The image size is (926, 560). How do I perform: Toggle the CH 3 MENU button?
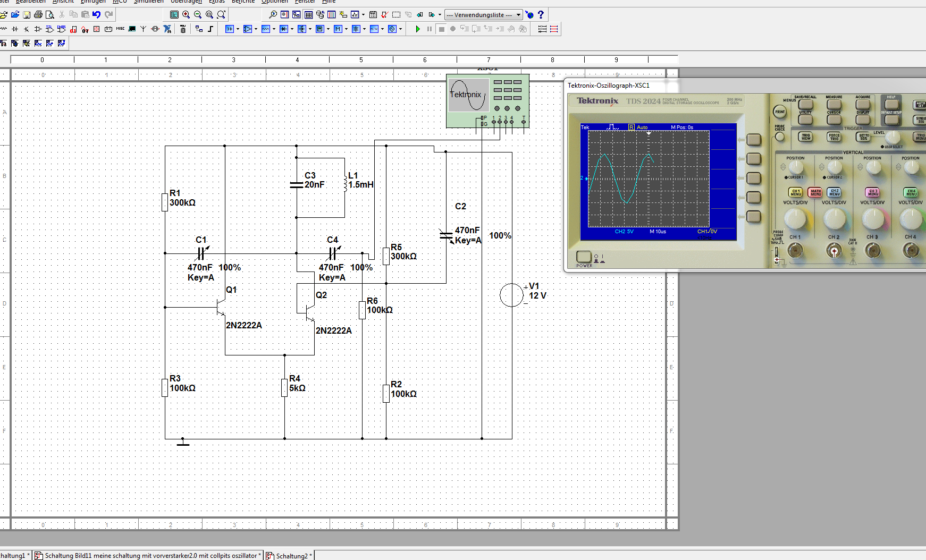872,192
